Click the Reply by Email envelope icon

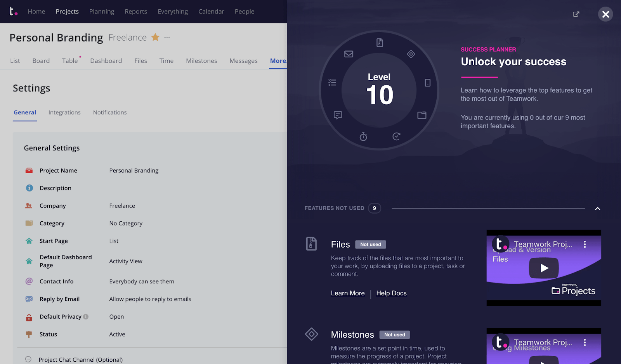tap(29, 299)
